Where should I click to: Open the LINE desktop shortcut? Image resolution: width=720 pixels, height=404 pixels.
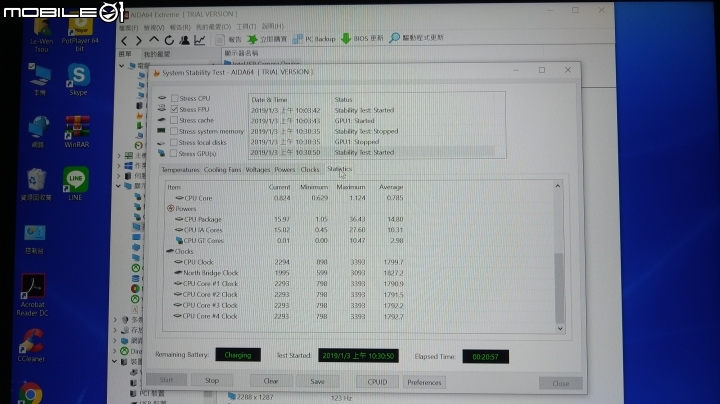pyautogui.click(x=76, y=183)
